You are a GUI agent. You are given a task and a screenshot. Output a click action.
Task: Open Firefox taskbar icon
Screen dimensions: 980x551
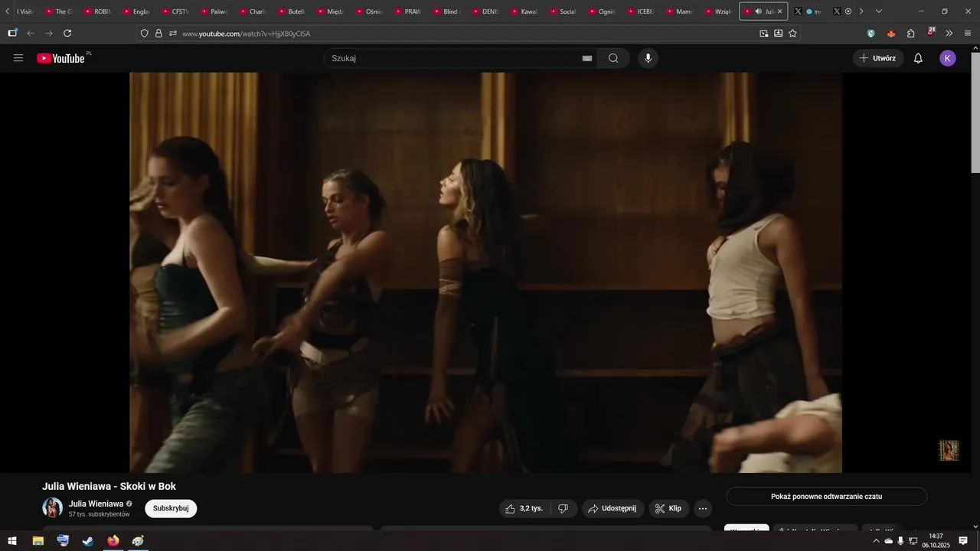[113, 541]
